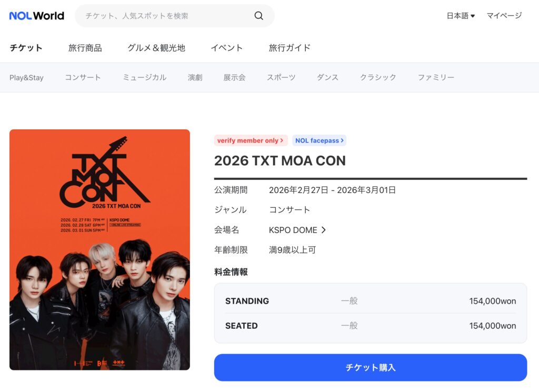Viewport: 539px width, 392px height.
Task: Choose the ミュージカル category
Action: click(145, 78)
